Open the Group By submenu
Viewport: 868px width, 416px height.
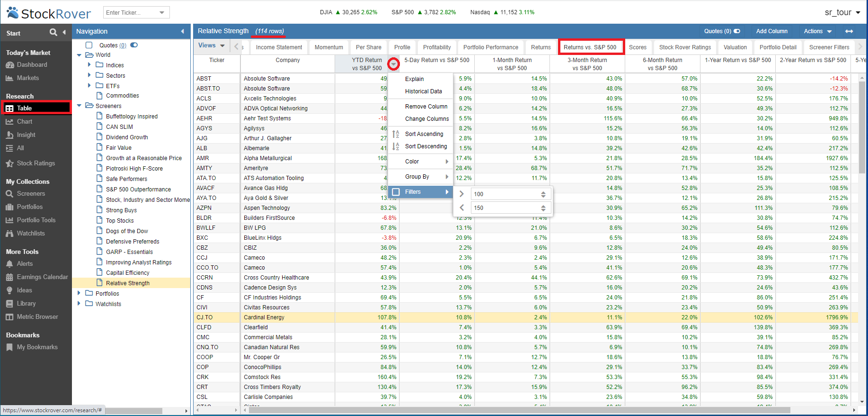[x=420, y=177]
